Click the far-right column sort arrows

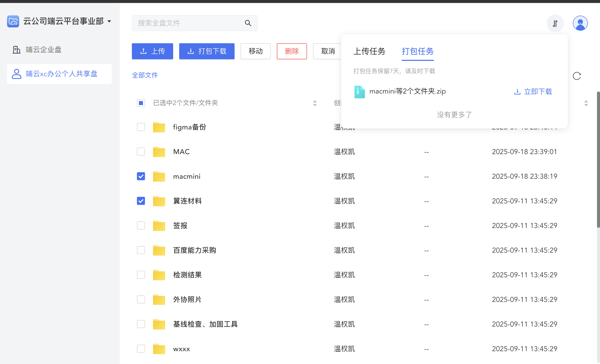(586, 103)
